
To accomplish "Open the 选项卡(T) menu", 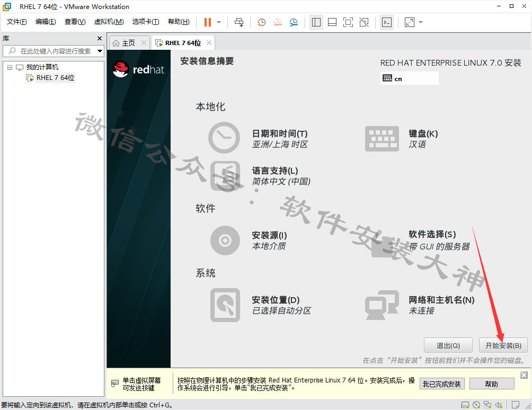I will pos(146,22).
